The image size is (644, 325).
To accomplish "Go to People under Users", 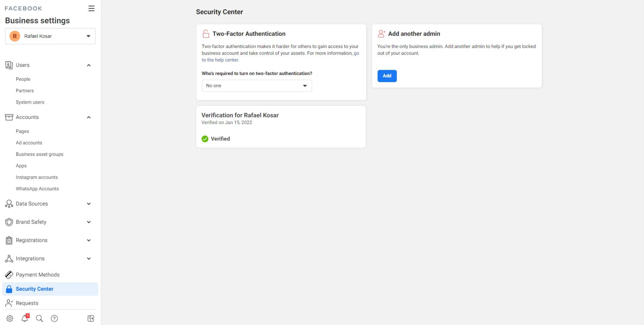I will [x=23, y=79].
